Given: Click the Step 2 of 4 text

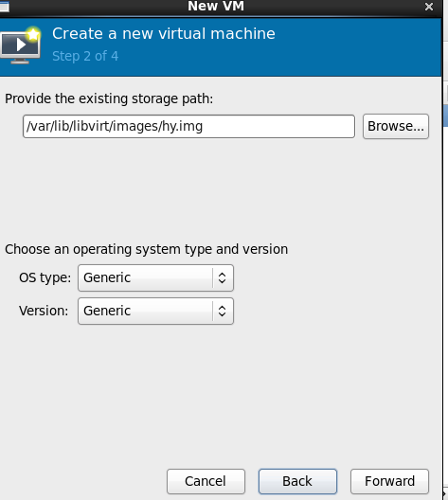Looking at the screenshot, I should pos(85,56).
